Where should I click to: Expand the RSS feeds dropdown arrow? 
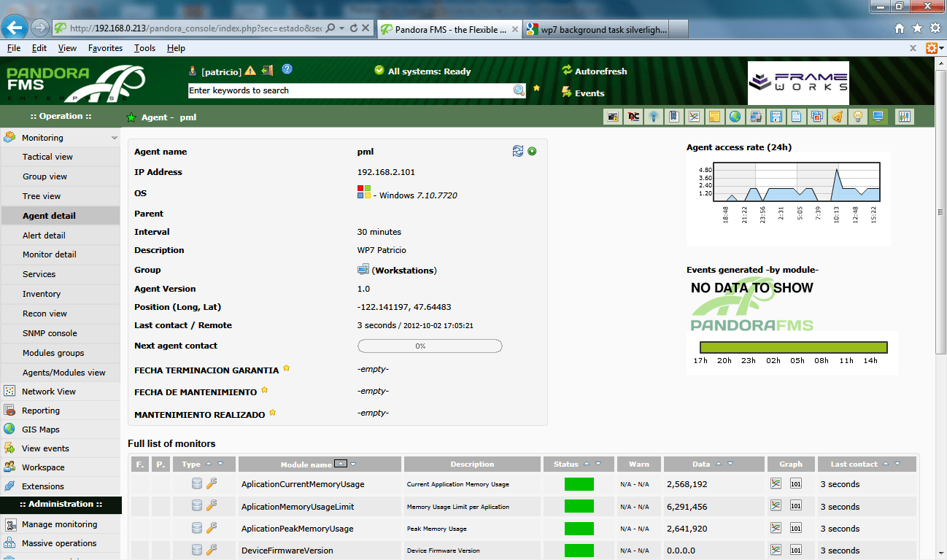click(942, 48)
